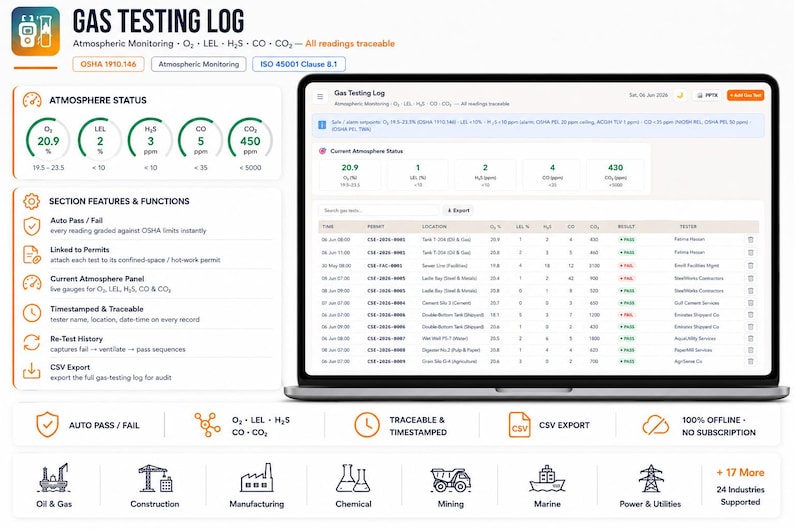Click the Re-Test History refresh icon

(32, 343)
